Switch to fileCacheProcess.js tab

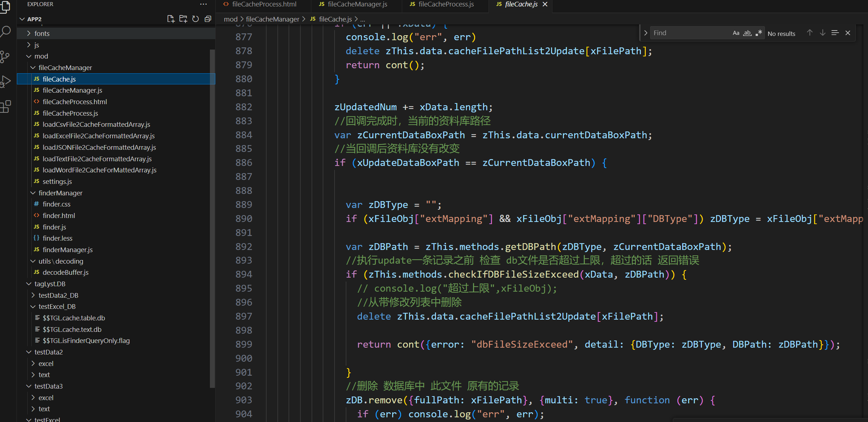coord(446,4)
